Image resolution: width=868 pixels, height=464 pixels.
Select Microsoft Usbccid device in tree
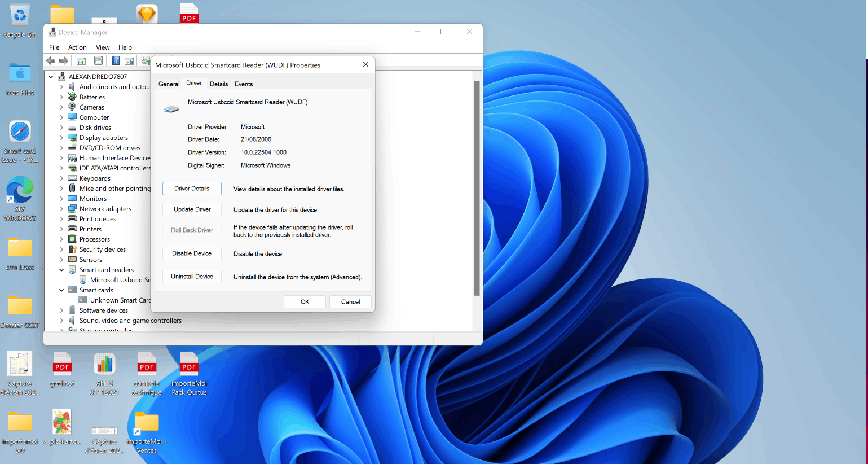[x=115, y=280]
